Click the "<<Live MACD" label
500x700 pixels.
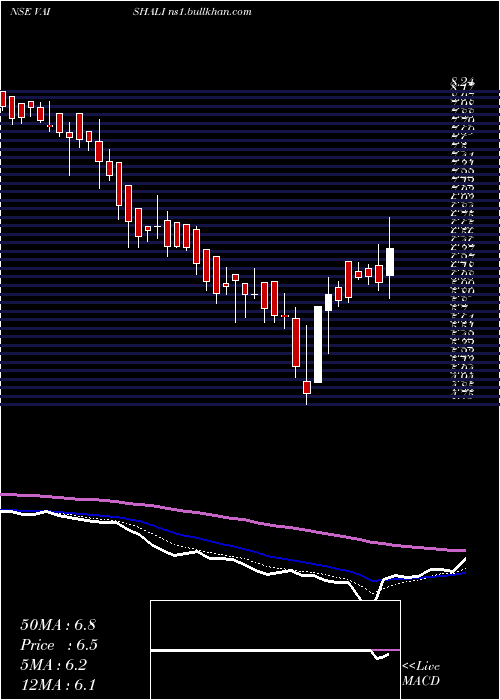click(x=421, y=674)
